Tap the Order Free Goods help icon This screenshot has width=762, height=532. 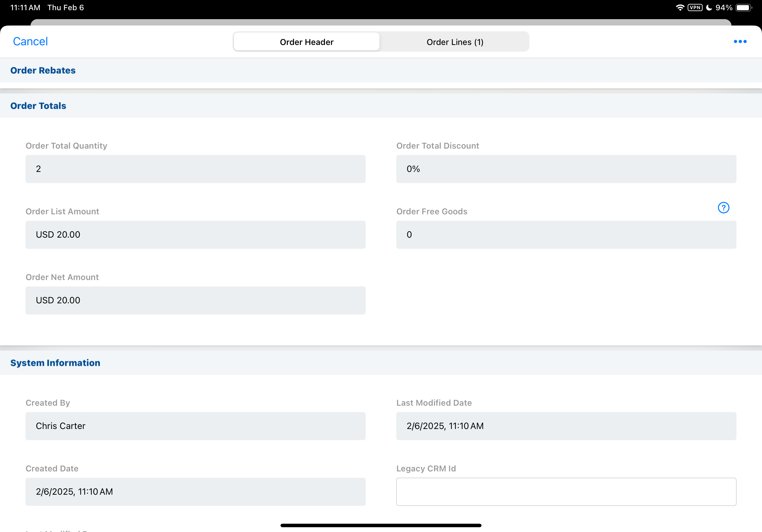point(723,208)
